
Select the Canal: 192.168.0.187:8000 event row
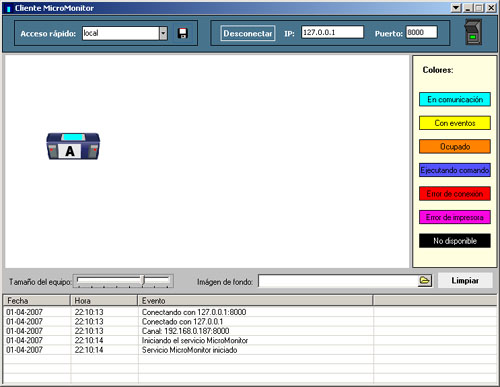tap(250, 331)
